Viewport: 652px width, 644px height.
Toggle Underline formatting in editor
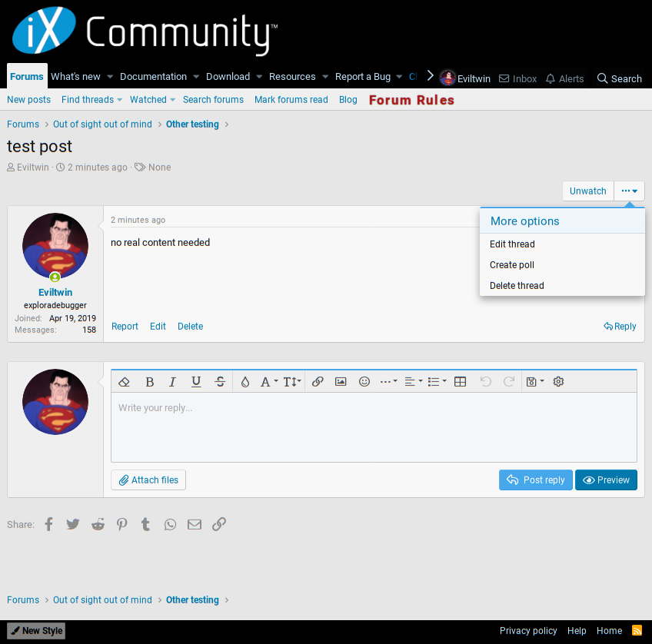(x=196, y=381)
